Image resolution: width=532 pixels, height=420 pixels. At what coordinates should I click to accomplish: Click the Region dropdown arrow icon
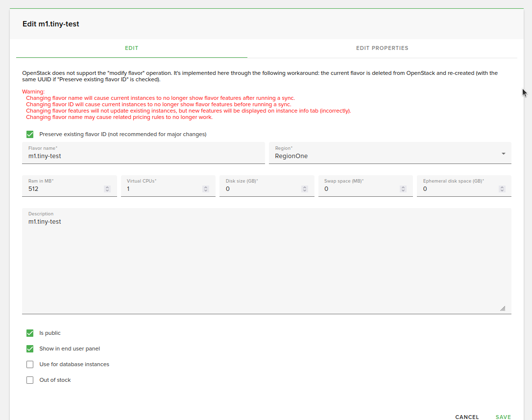(x=503, y=154)
